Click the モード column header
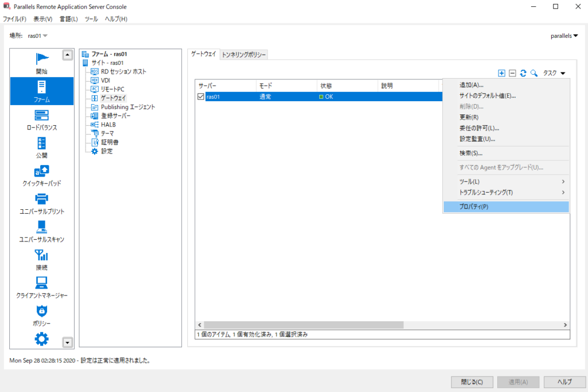 pos(287,86)
